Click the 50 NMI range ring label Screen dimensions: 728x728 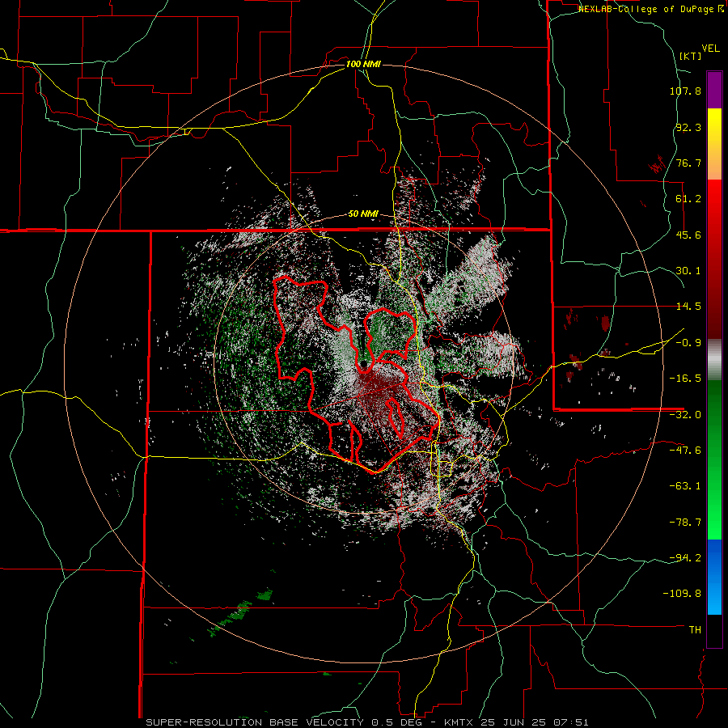click(x=363, y=214)
